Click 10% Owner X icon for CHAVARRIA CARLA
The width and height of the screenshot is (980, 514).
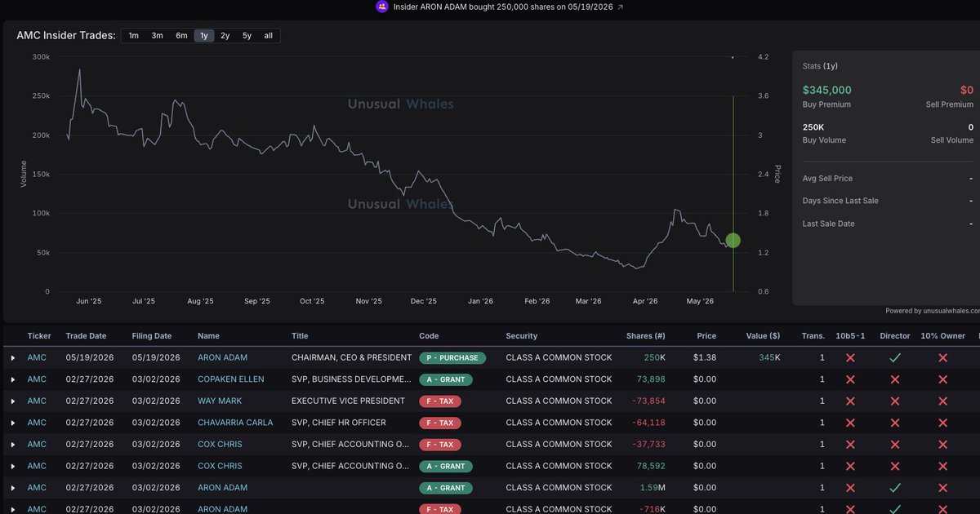click(x=942, y=423)
